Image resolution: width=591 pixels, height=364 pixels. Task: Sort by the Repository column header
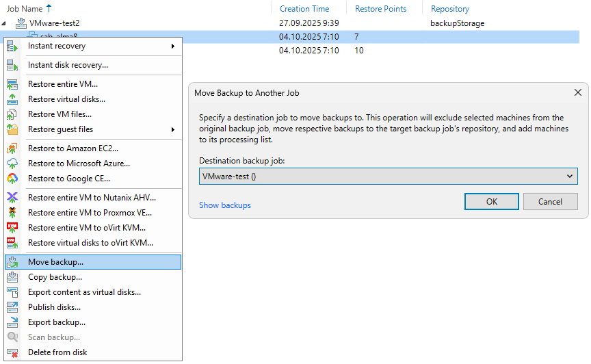click(450, 9)
